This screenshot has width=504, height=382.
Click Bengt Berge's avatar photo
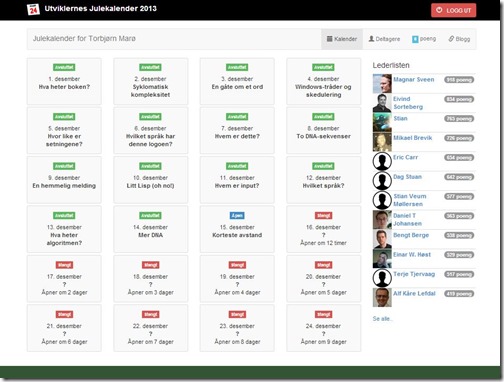pos(382,239)
